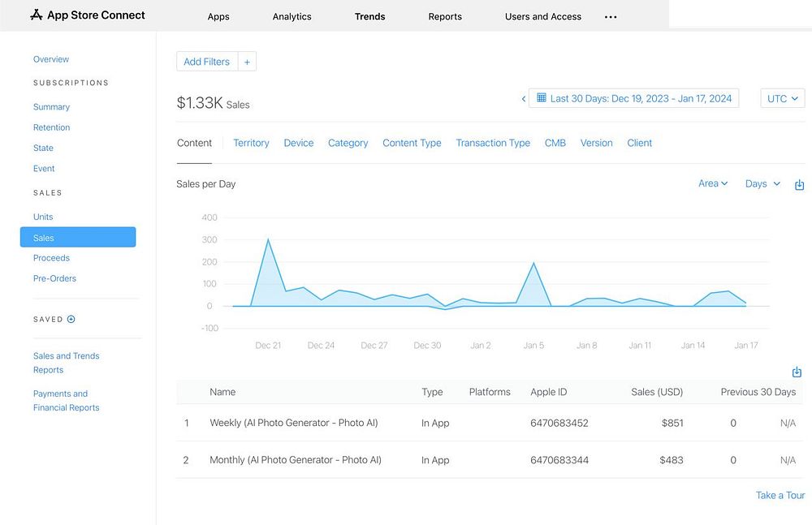Open the Last 30 Days date picker
This screenshot has height=525, width=812.
(x=633, y=98)
